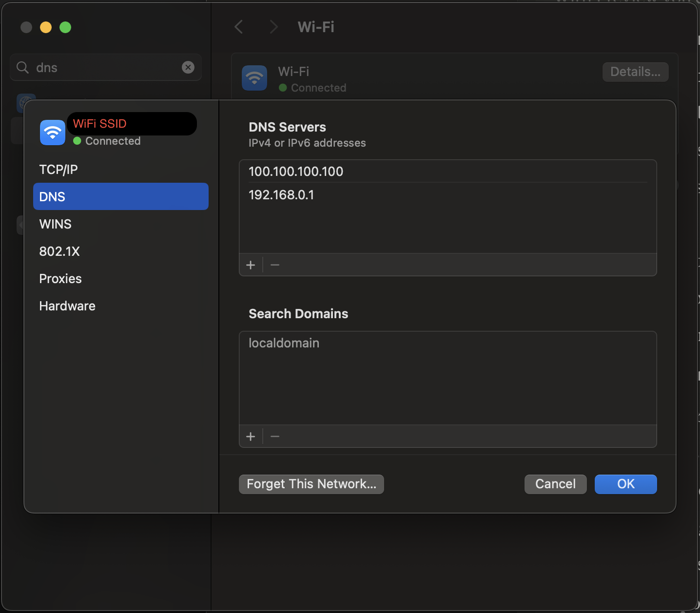Remove search domain with minus icon
The width and height of the screenshot is (700, 613).
tap(275, 437)
